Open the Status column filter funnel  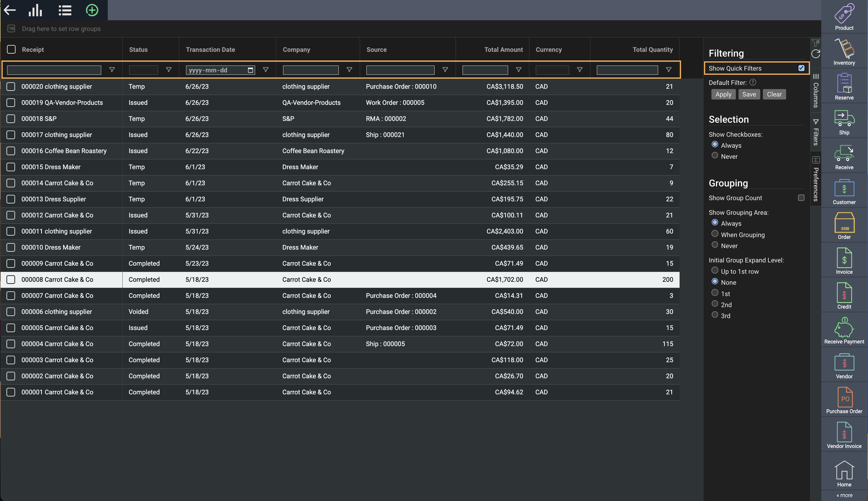tap(168, 70)
